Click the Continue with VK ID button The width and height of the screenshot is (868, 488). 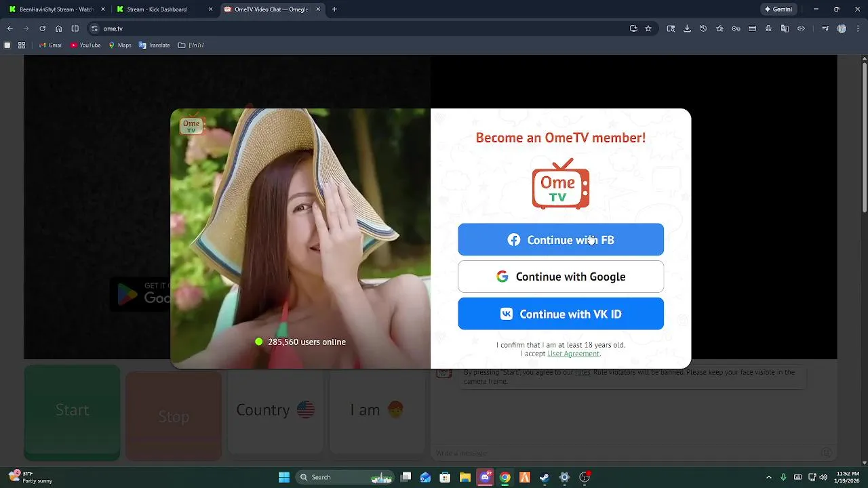click(x=561, y=314)
